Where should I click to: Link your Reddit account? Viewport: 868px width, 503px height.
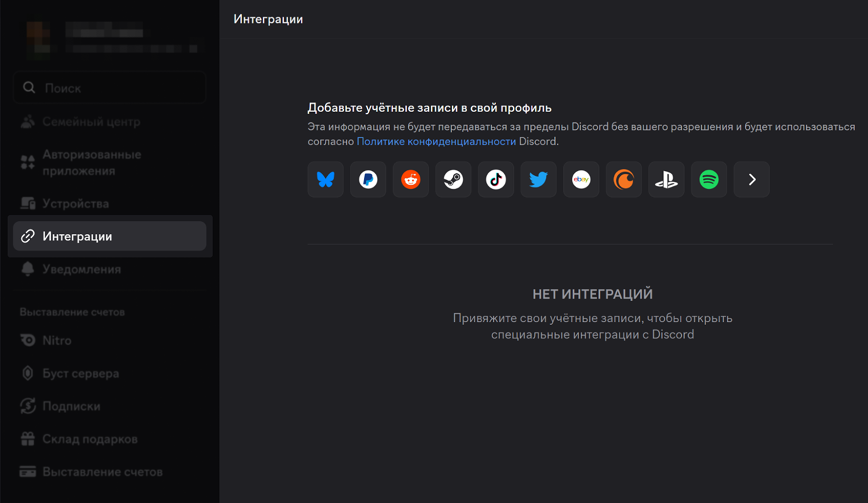(x=411, y=179)
